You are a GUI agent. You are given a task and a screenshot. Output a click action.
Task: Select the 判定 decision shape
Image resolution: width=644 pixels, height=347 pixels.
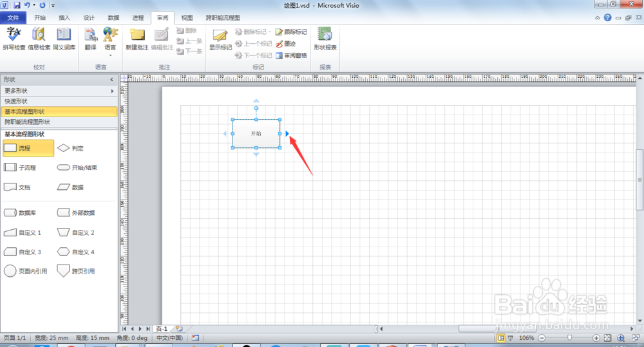coord(70,148)
